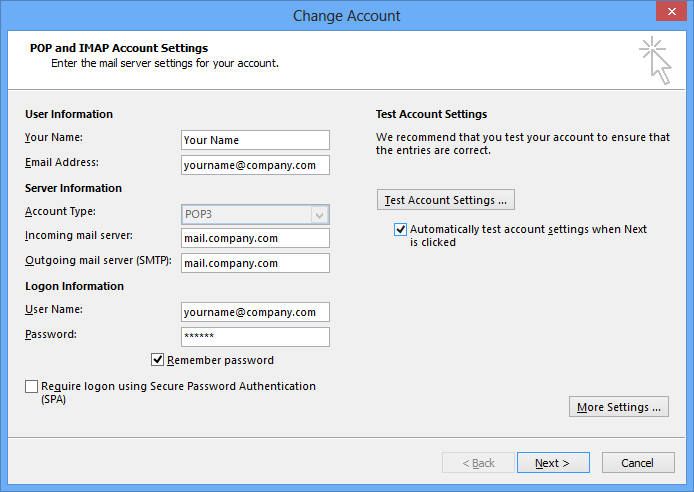Click the Change Account title bar
Screen dimensions: 694x492
tap(347, 15)
